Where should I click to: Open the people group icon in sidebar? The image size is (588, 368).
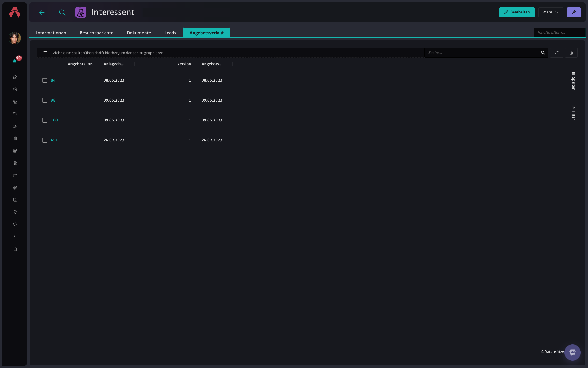pos(15,102)
